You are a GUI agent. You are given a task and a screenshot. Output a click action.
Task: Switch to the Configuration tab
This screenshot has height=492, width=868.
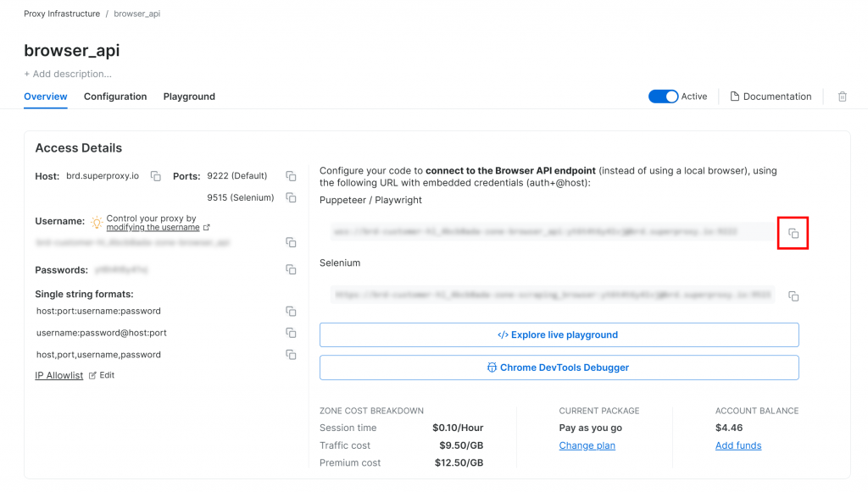(x=115, y=97)
